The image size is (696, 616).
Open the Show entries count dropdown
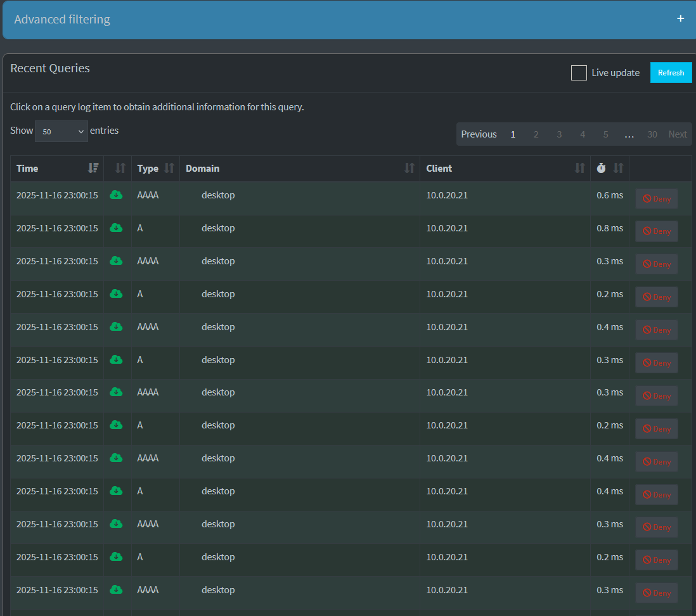coord(61,131)
